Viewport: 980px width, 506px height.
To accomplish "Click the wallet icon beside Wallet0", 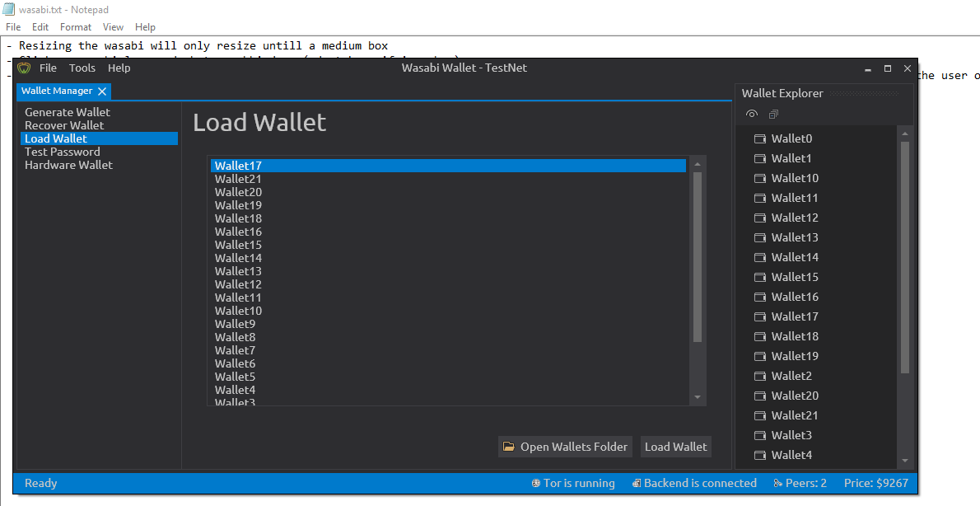I will [x=760, y=138].
